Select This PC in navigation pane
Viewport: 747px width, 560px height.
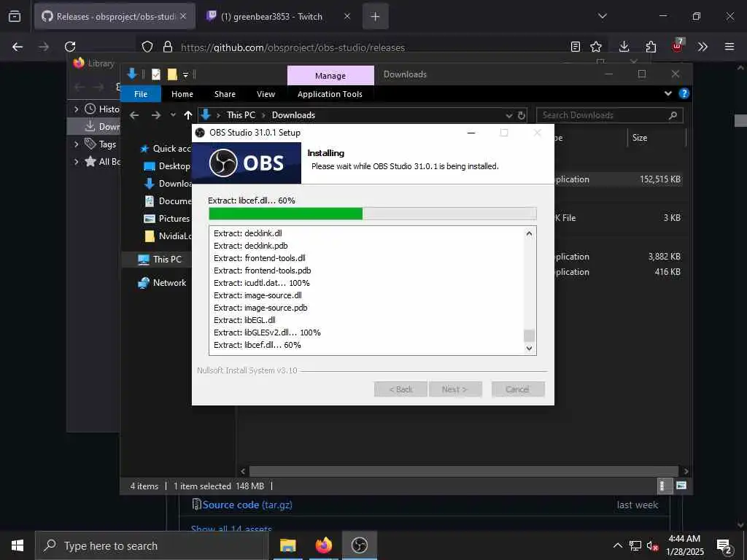tap(160, 259)
